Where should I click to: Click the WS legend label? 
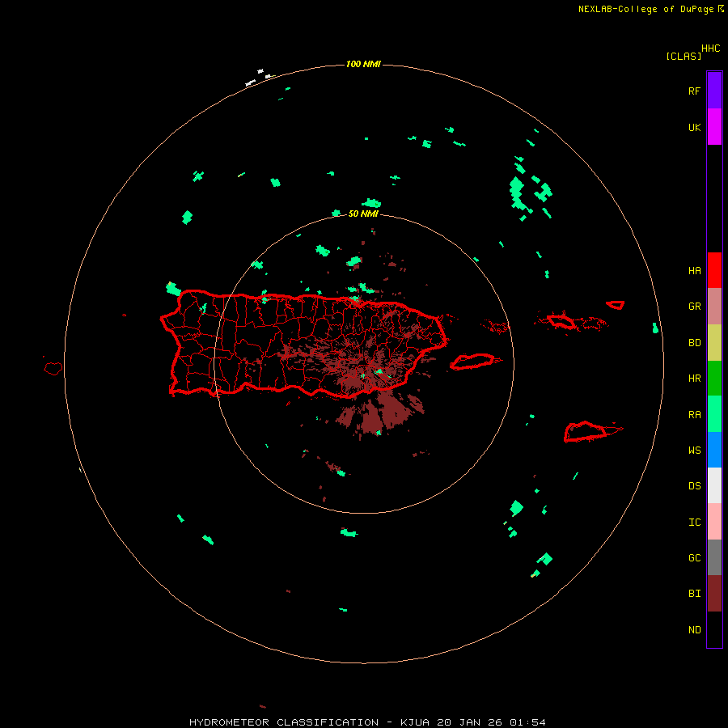[694, 451]
